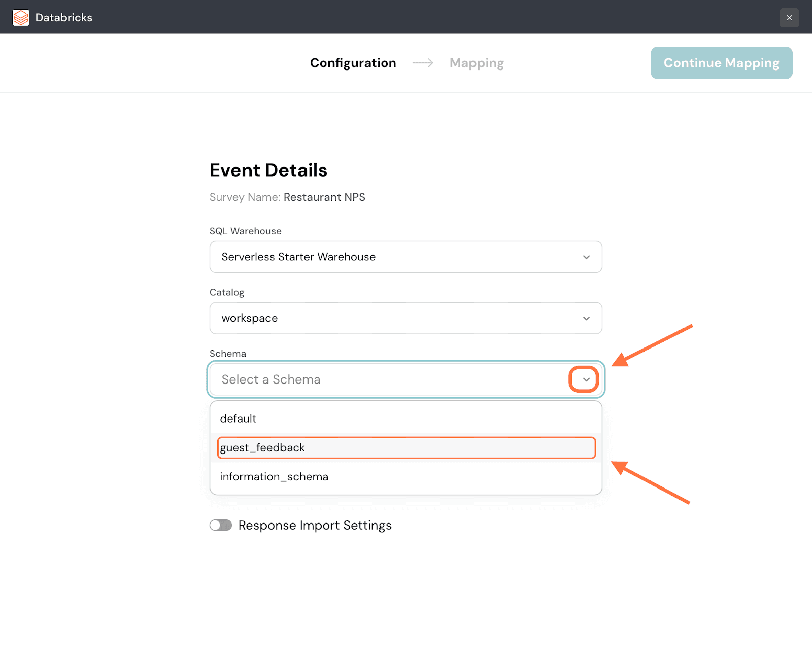Click the Databricks title text

tap(64, 18)
